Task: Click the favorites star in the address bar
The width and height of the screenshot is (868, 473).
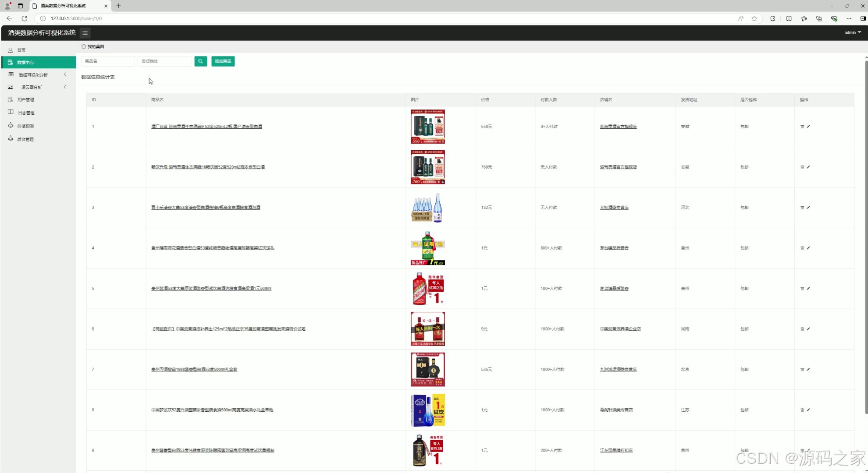Action: [x=754, y=18]
